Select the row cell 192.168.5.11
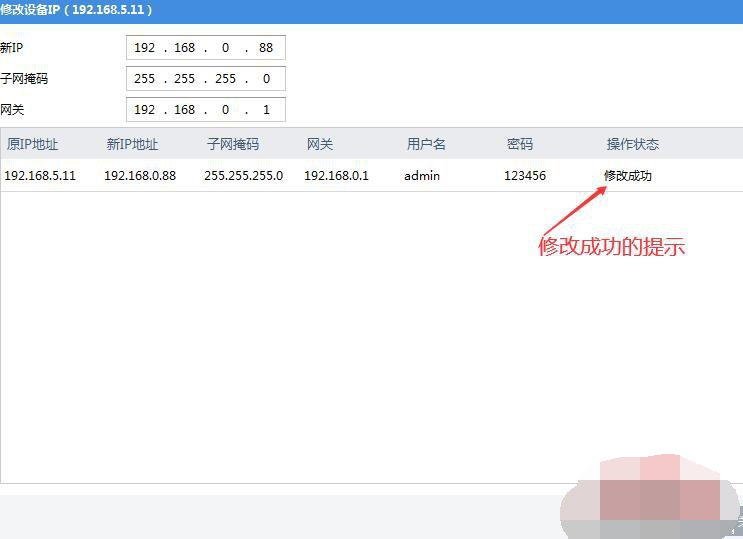Viewport: 743px width, 539px height. click(x=40, y=176)
